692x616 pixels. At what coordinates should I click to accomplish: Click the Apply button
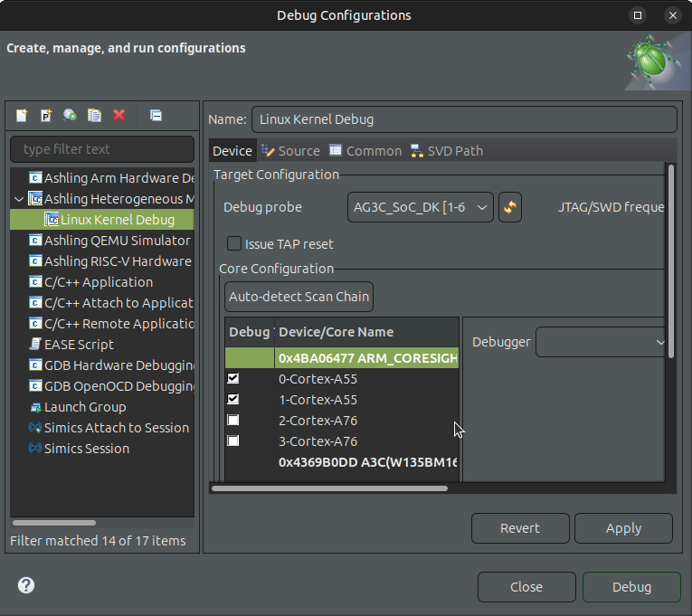[x=623, y=528]
